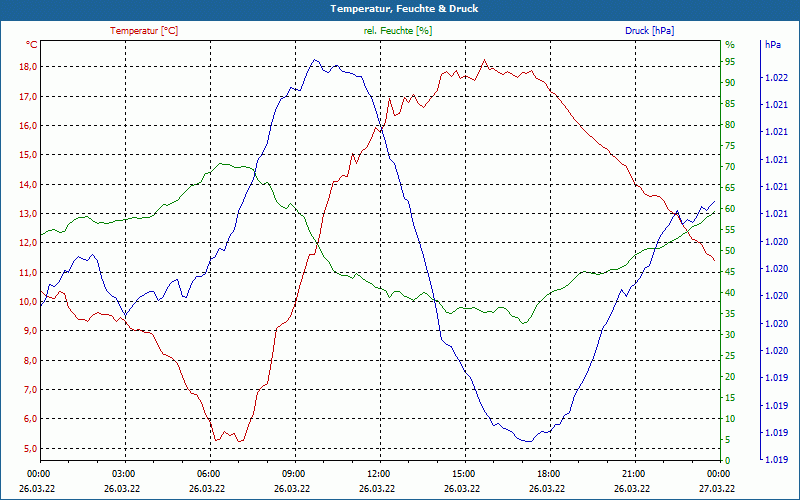This screenshot has width=800, height=500.
Task: Click the 60 humidity axis value
Action: click(x=730, y=209)
